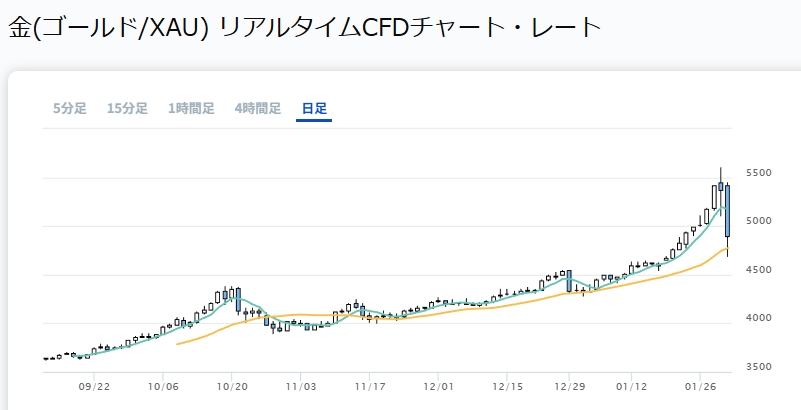Viewport: 801px width, 410px height.
Task: Click the 09/22 date axis label
Action: click(93, 385)
